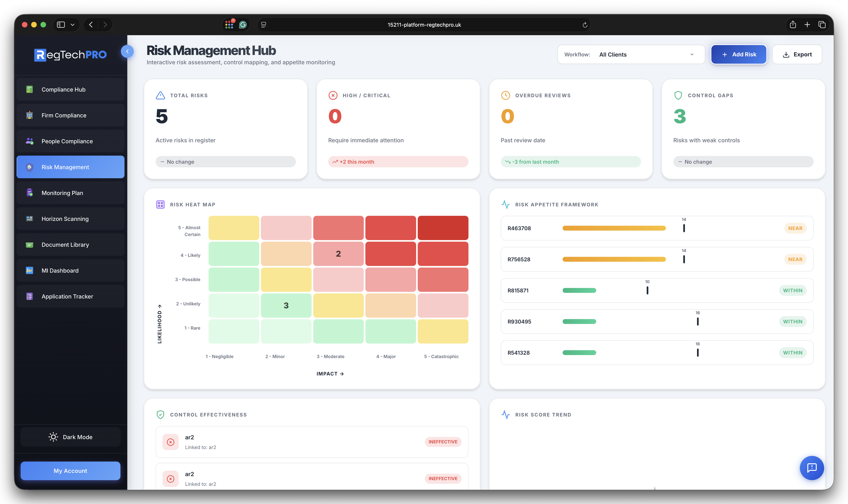This screenshot has height=504, width=848.
Task: Click the heat map cell showing 3
Action: pyautogui.click(x=286, y=305)
